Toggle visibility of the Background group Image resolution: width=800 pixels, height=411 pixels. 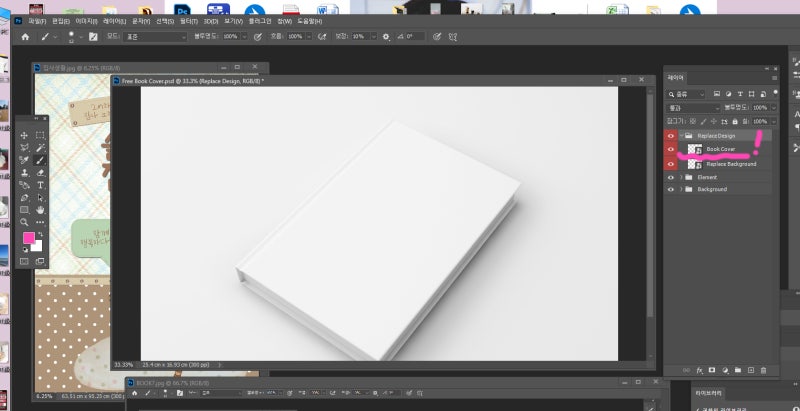click(671, 189)
